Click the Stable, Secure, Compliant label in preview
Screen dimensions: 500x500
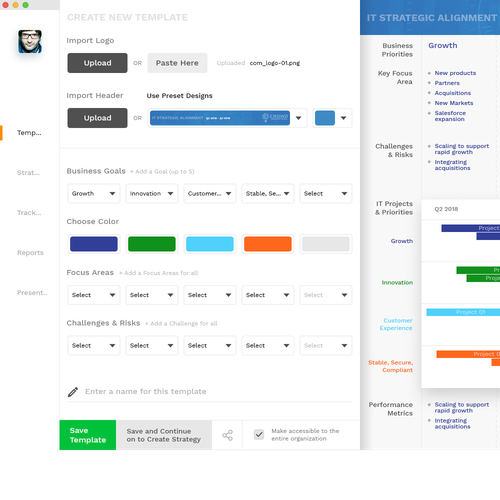[390, 366]
